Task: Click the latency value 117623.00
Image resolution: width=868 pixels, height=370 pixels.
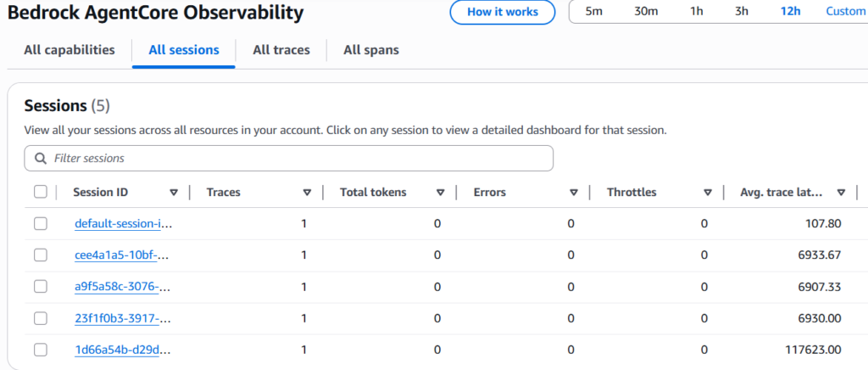Action: [813, 350]
